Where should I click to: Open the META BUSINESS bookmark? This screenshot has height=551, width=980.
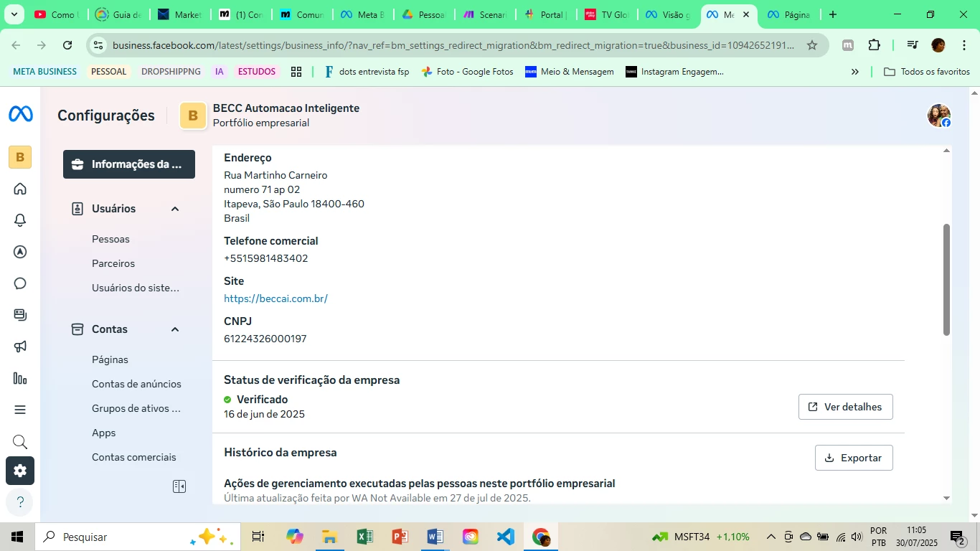44,72
